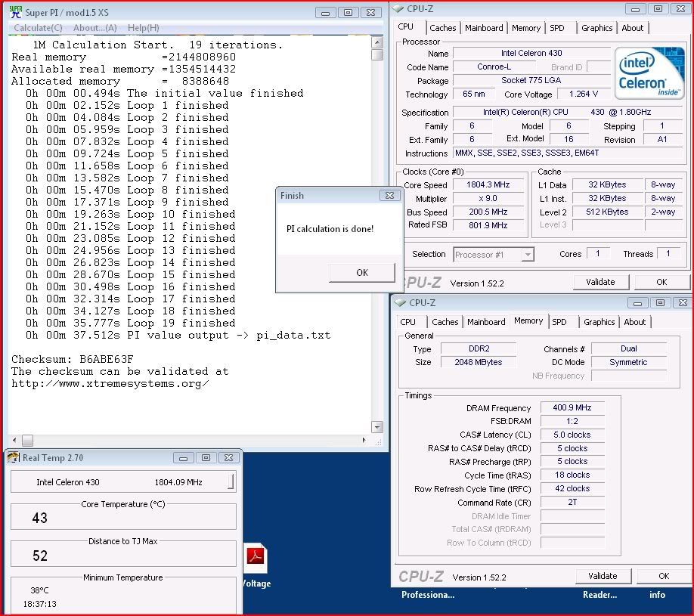Click the Real Temp CPU info scrollbar
This screenshot has width=694, height=616.
(231, 481)
